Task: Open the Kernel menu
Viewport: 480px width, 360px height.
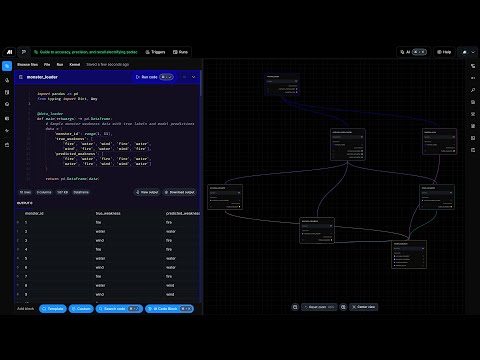Action: pyautogui.click(x=75, y=64)
